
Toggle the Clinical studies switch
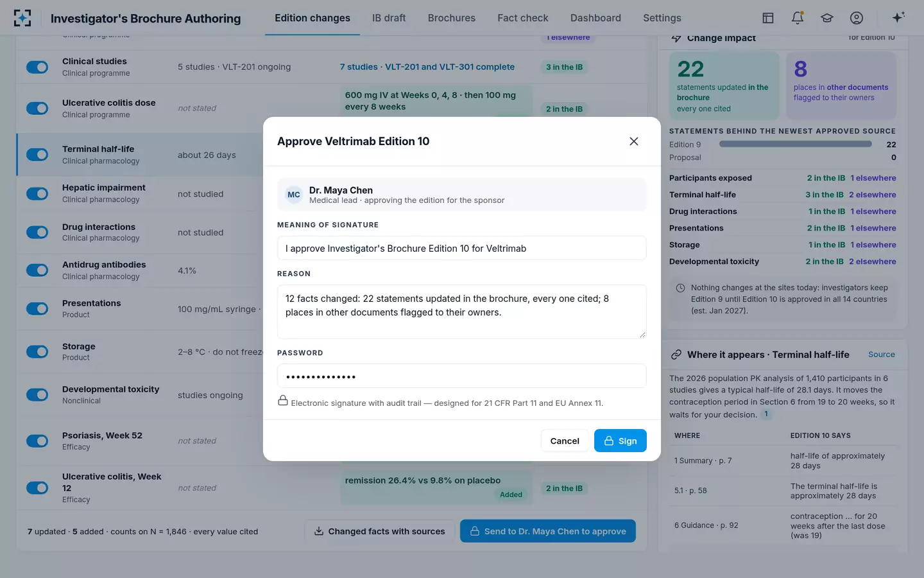pyautogui.click(x=37, y=67)
